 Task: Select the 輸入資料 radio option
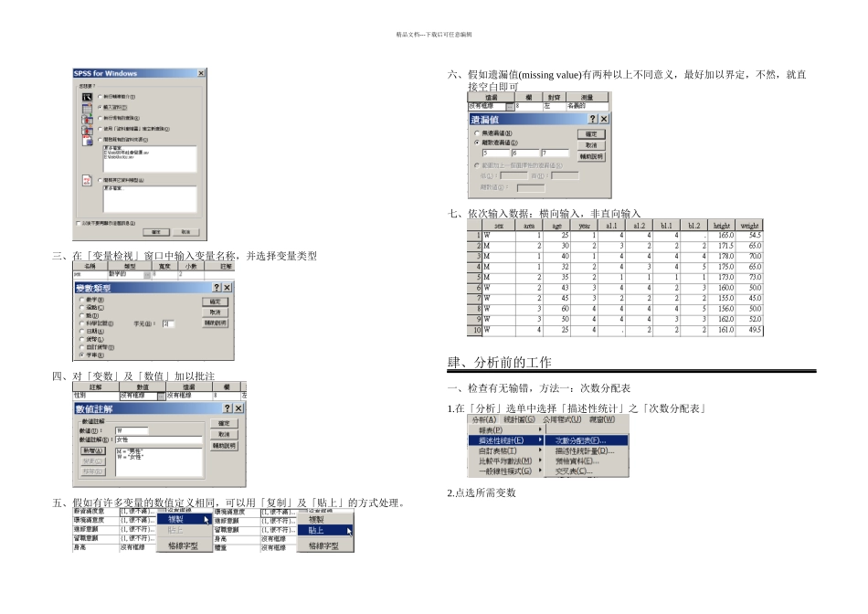tap(101, 107)
